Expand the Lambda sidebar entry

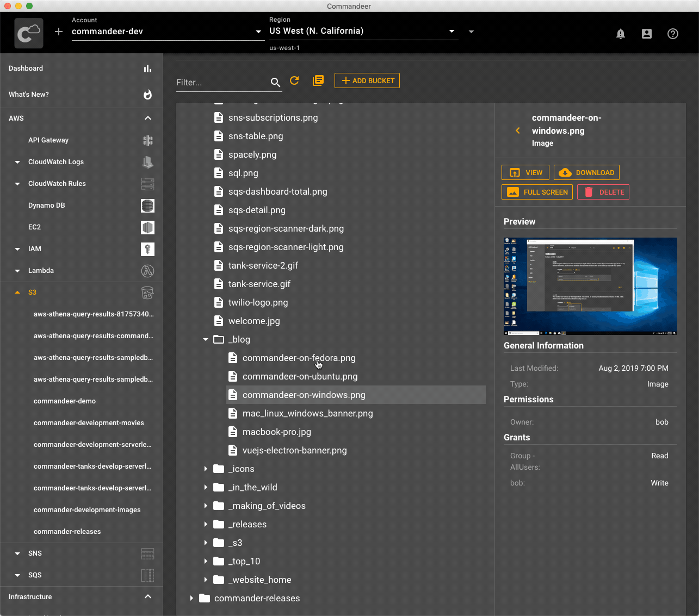pyautogui.click(x=17, y=271)
